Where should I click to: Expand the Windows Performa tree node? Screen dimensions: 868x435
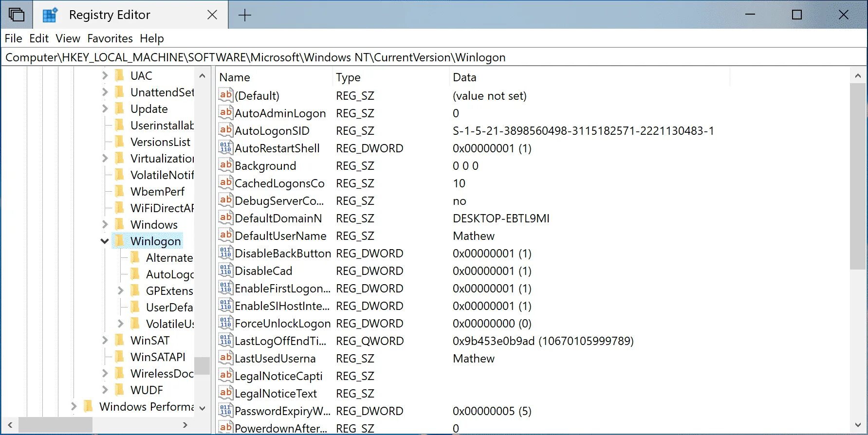(74, 406)
